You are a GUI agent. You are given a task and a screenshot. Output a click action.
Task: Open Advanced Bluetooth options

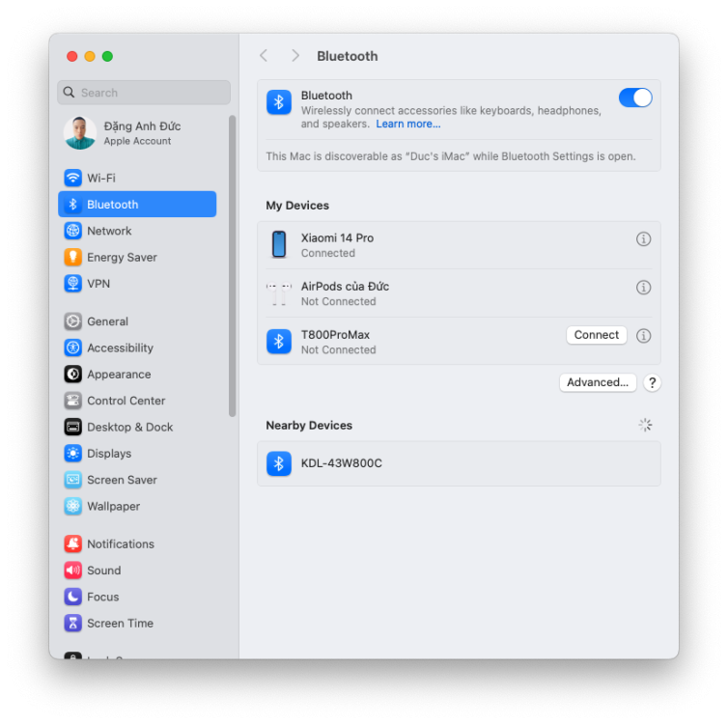tap(598, 383)
